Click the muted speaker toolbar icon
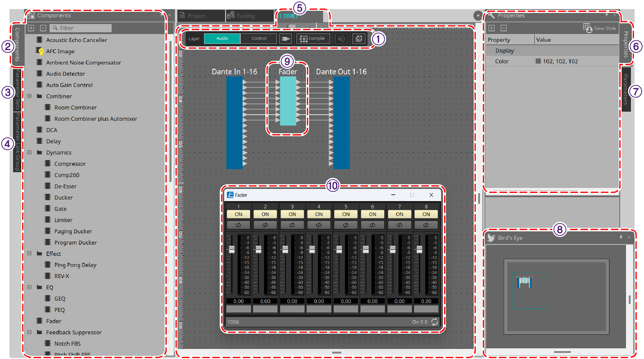This screenshot has width=644, height=359. click(x=341, y=39)
